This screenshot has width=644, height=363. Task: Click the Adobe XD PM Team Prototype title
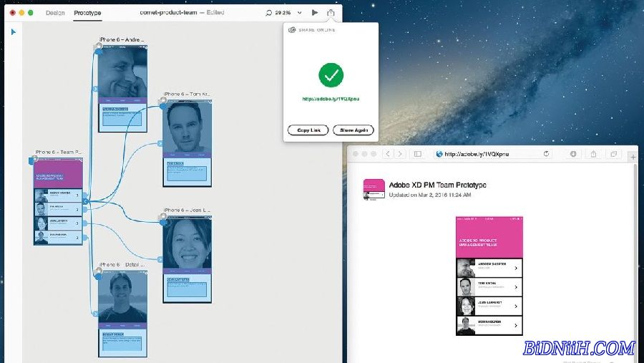tap(437, 185)
